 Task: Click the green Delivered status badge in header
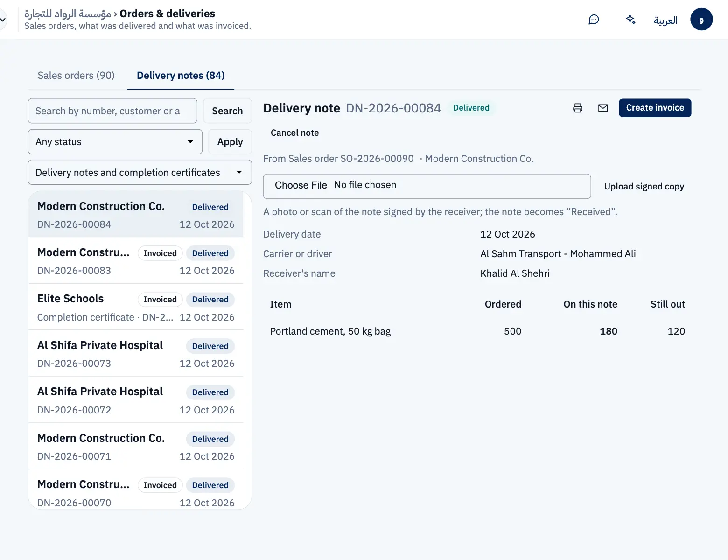[471, 108]
